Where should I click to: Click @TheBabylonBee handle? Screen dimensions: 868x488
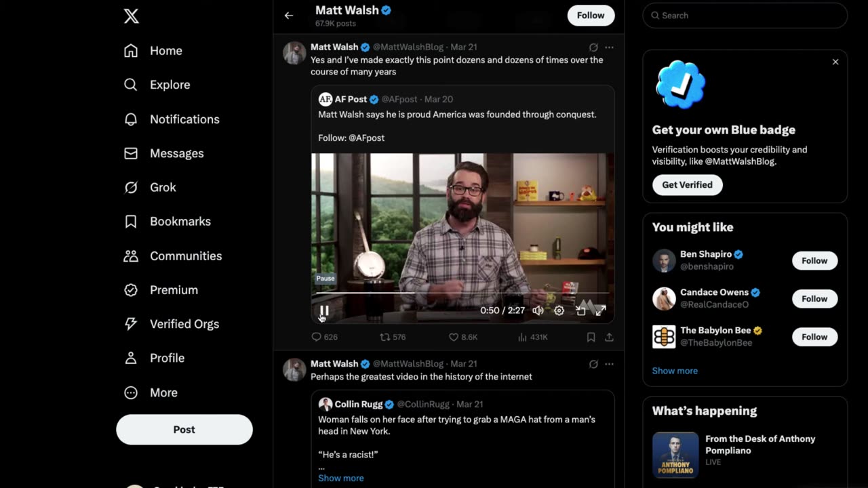(716, 343)
